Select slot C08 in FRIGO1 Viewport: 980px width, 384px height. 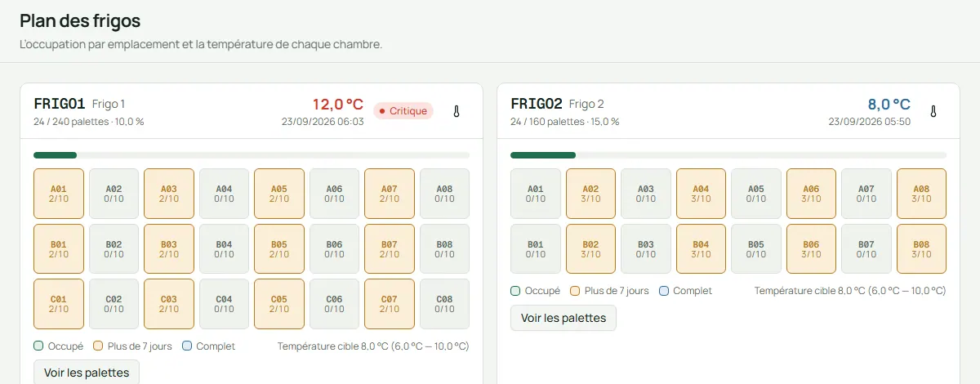(x=444, y=304)
